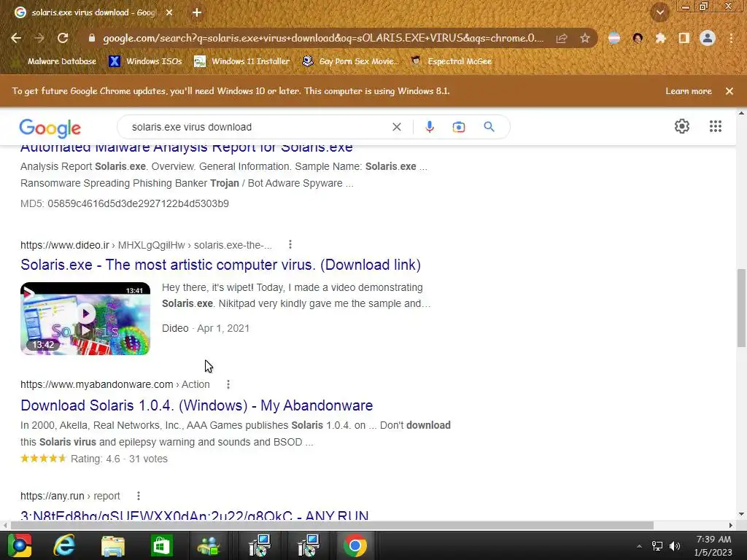This screenshot has height=560, width=747.
Task: Open more options for dideo.ir result
Action: click(290, 245)
